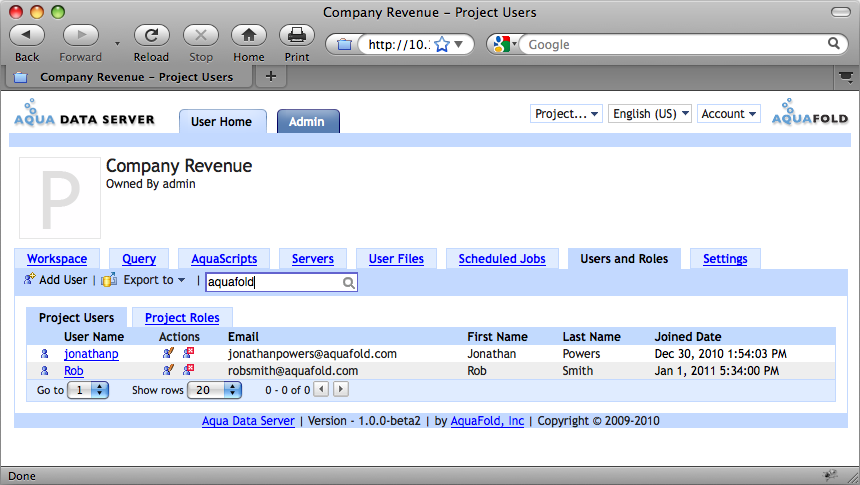Viewport: 860px width, 485px height.
Task: Click the user icon beside jonathanp
Action: tap(44, 354)
